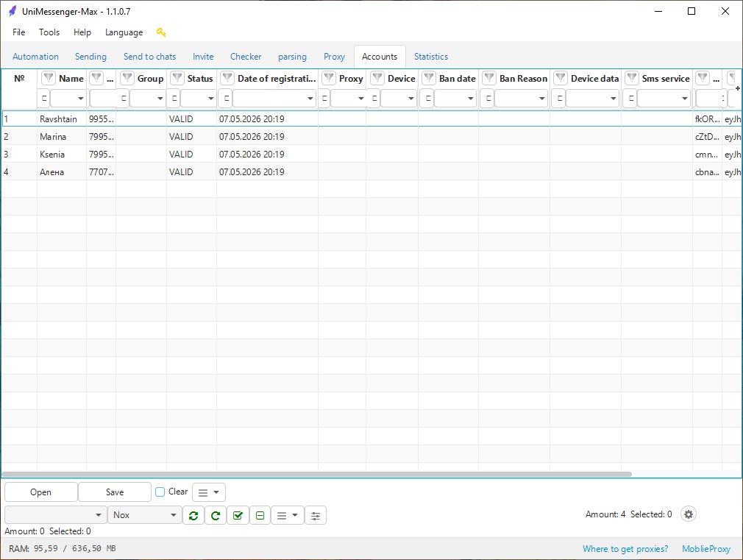The height and width of the screenshot is (560, 743).
Task: Click the filter condition button under Sms service
Action: [630, 98]
